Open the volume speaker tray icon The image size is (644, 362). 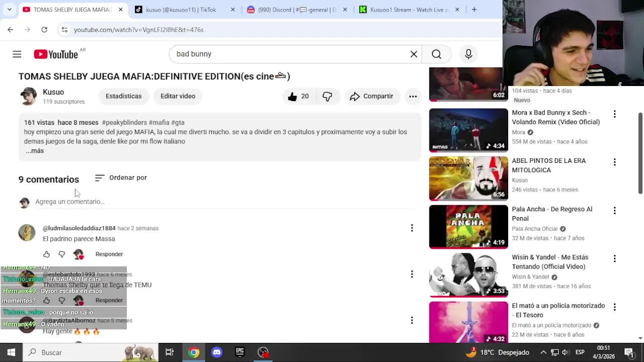[566, 352]
